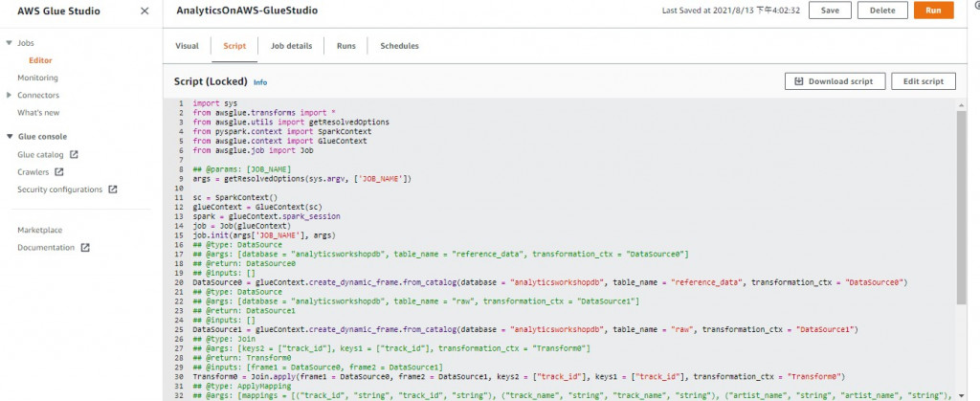Image resolution: width=980 pixels, height=401 pixels.
Task: Open What's new page
Action: [x=38, y=112]
